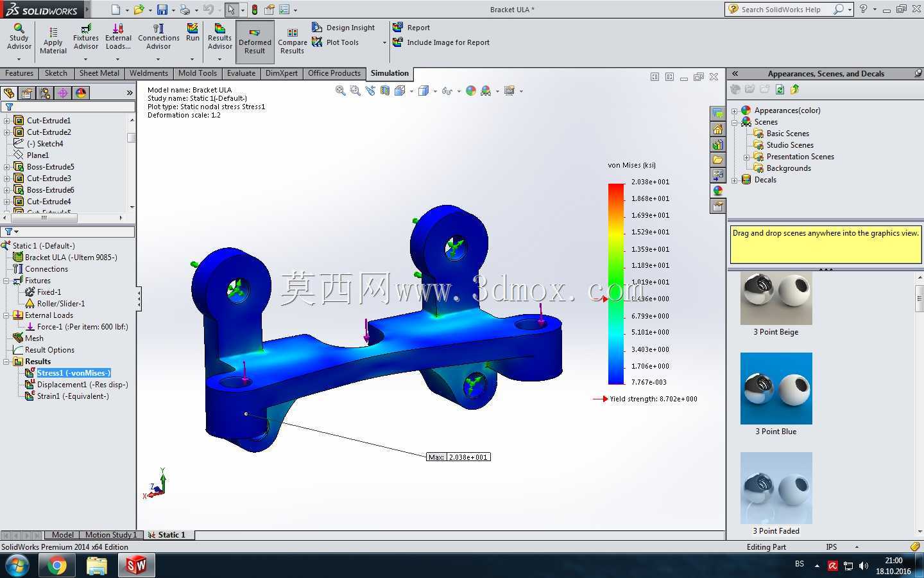
Task: Click the Edit Appearance sphere icon
Action: [x=471, y=91]
